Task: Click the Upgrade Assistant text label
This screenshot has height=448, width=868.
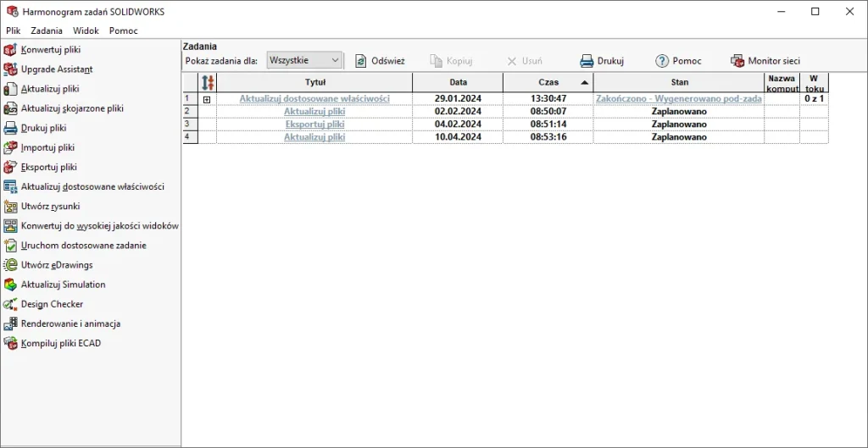Action: point(57,69)
